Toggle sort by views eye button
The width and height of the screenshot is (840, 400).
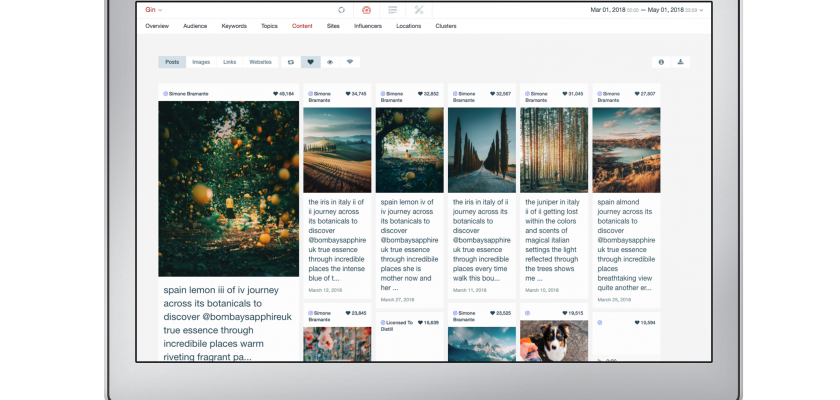330,62
